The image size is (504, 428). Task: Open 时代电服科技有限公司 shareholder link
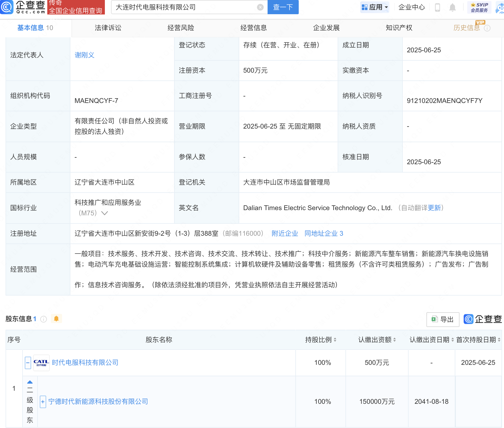pyautogui.click(x=85, y=363)
